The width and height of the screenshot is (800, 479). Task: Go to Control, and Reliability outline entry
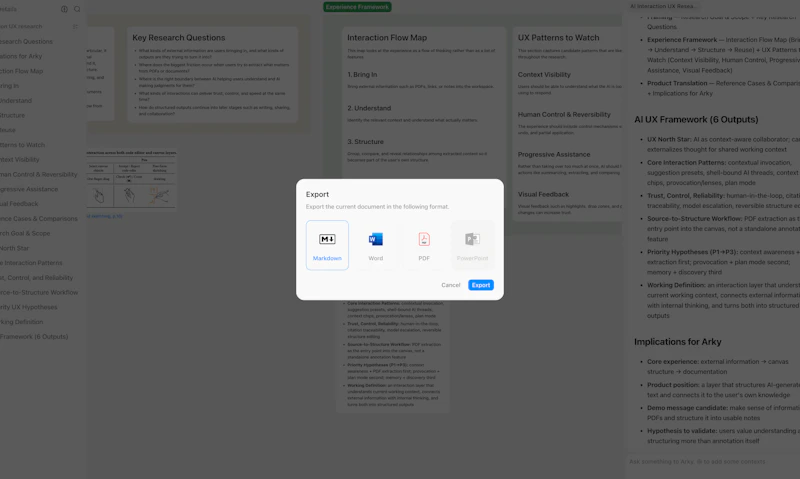click(x=37, y=278)
